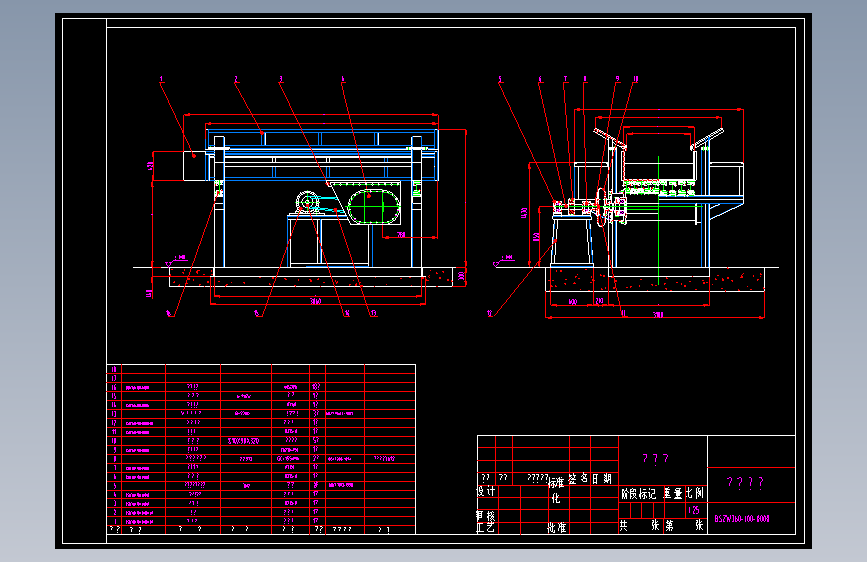Click part callout number 6 above the side view

tap(540, 79)
